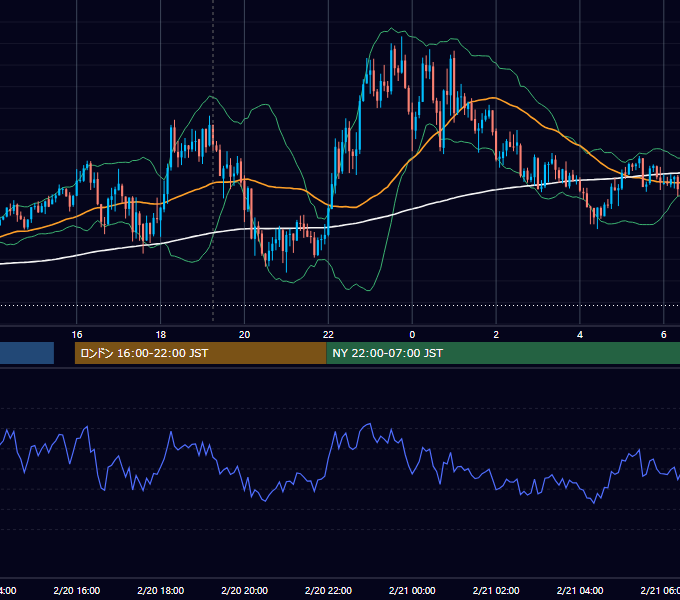
Task: Click the hour label 18 on chart axis
Action: (160, 334)
